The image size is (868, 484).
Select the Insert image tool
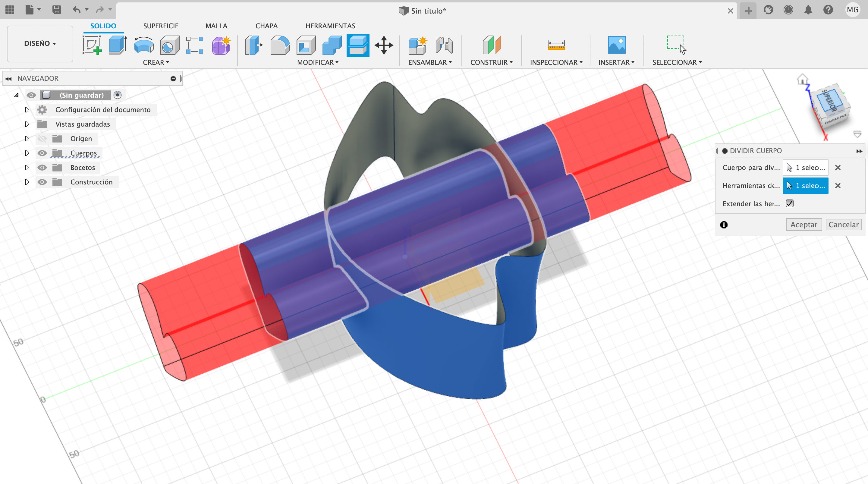coord(617,45)
